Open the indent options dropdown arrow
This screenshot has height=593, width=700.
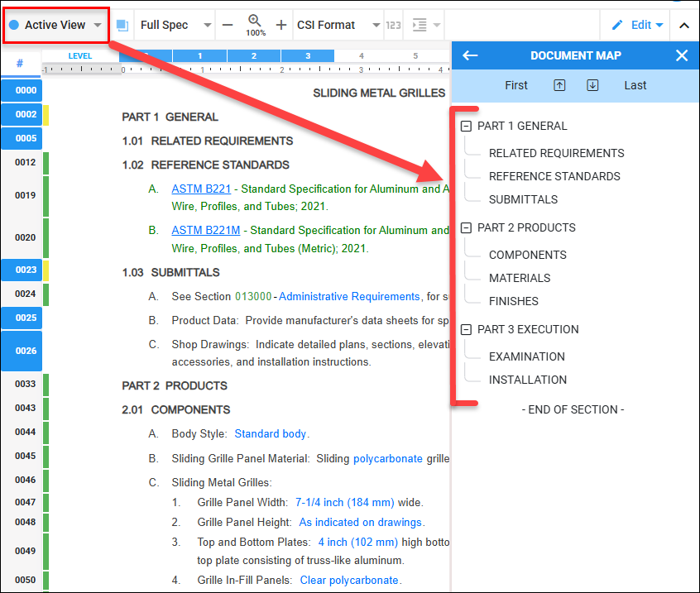[x=437, y=25]
